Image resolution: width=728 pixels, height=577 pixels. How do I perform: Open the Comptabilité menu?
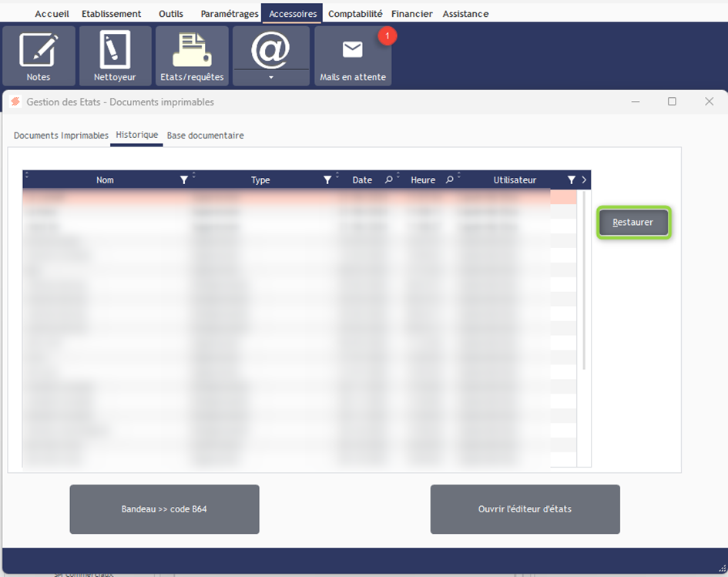[355, 14]
